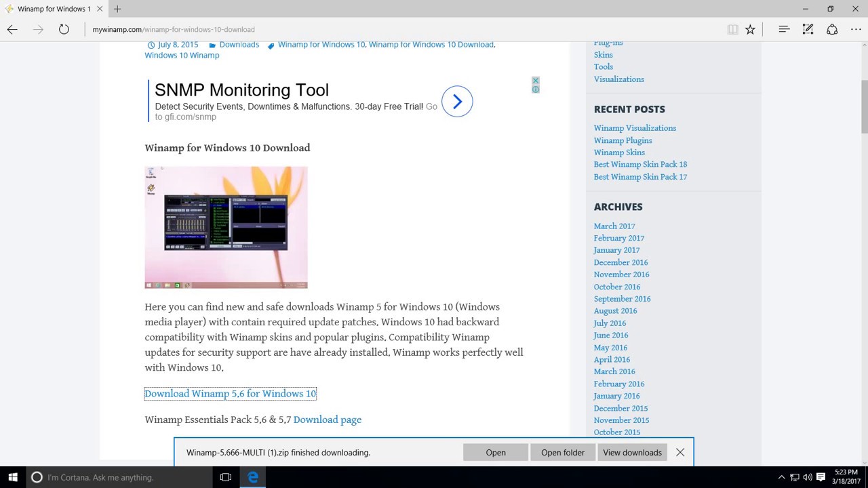This screenshot has height=488, width=868.
Task: Open the 'Skins' sidebar category
Action: [x=604, y=55]
